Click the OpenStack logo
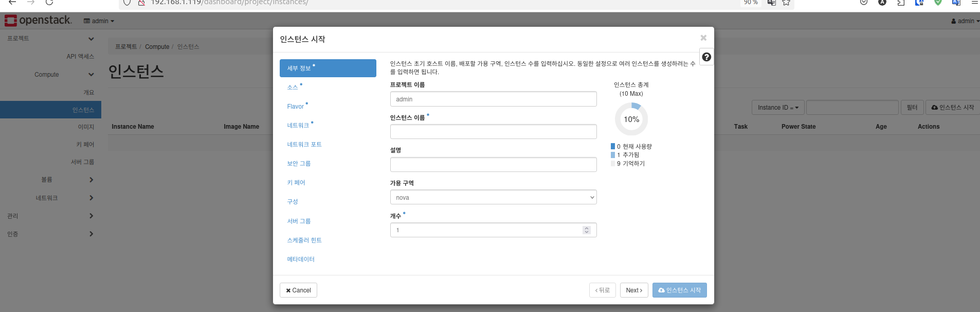The height and width of the screenshot is (312, 980). [38, 21]
